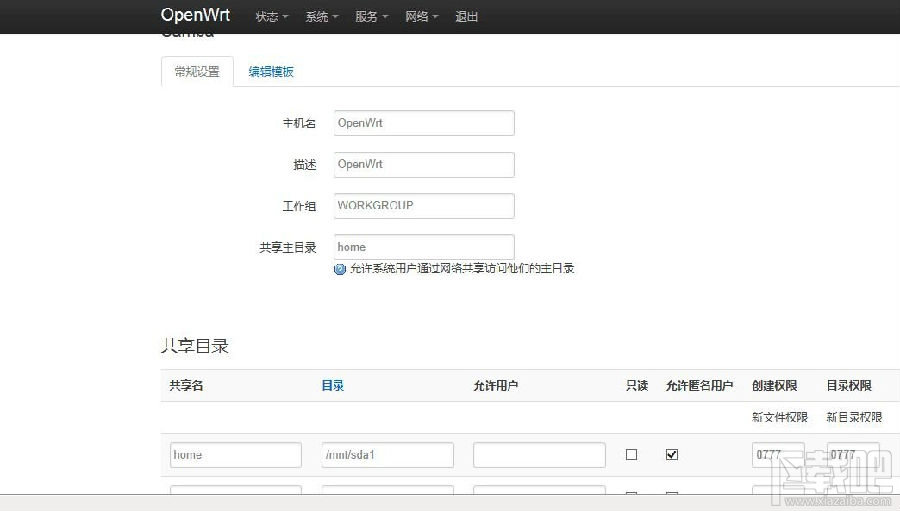Click the 允许用户 column header text
Viewport: 900px width, 511px height.
(496, 386)
